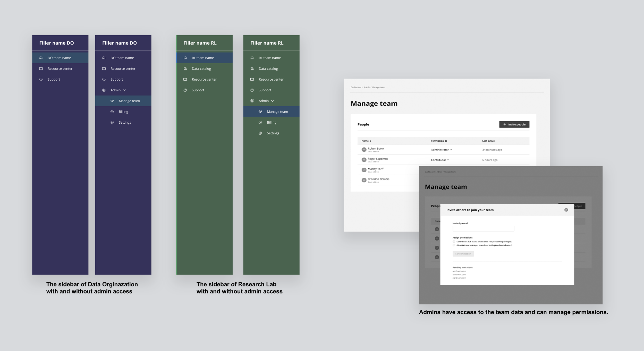This screenshot has height=351, width=644.
Task: Click Ruben Bator's avatar circle
Action: pos(364,150)
